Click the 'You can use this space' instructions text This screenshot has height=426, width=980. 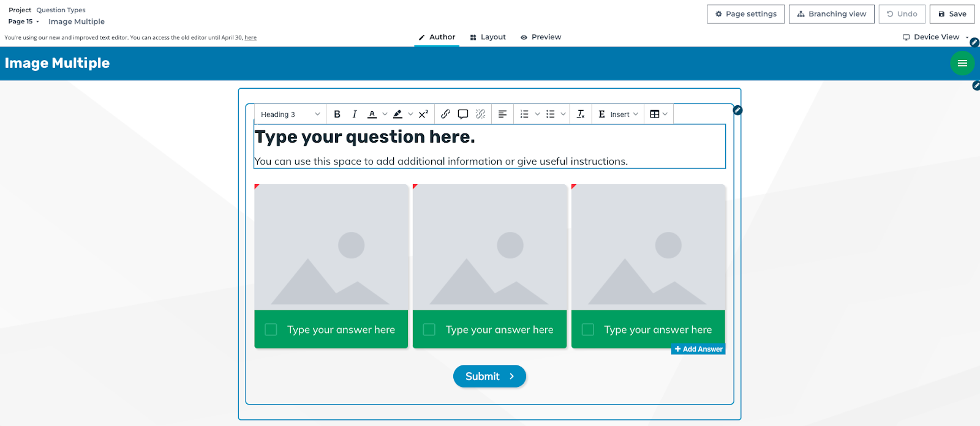441,162
